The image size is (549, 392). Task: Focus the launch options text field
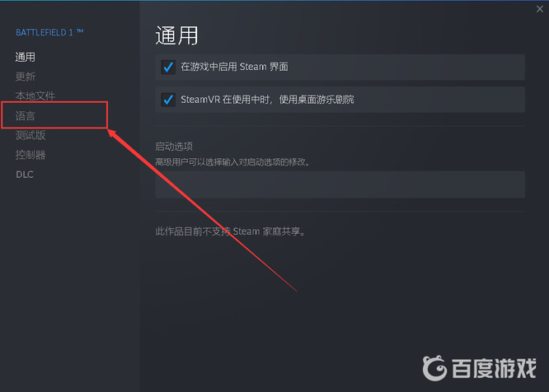click(340, 184)
